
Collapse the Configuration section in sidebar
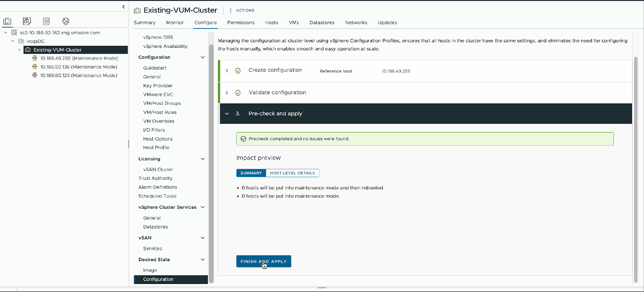202,57
